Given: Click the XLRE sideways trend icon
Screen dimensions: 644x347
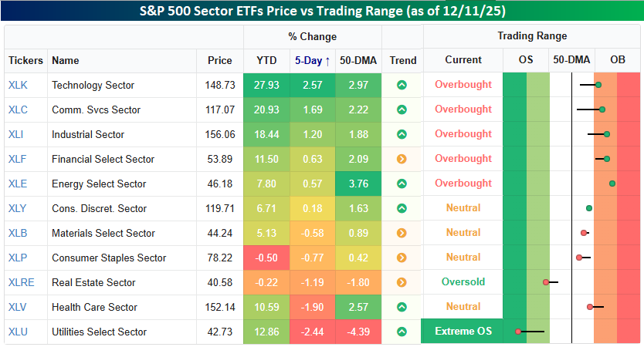Looking at the screenshot, I should pos(402,282).
